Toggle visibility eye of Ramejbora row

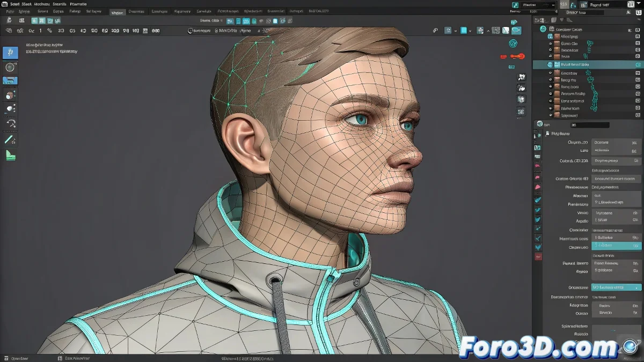click(550, 87)
